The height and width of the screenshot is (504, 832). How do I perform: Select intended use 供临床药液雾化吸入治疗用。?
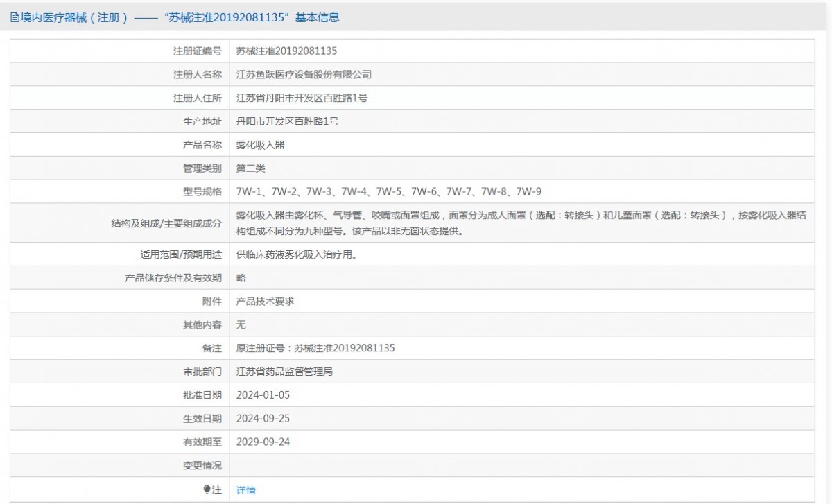(x=300, y=254)
